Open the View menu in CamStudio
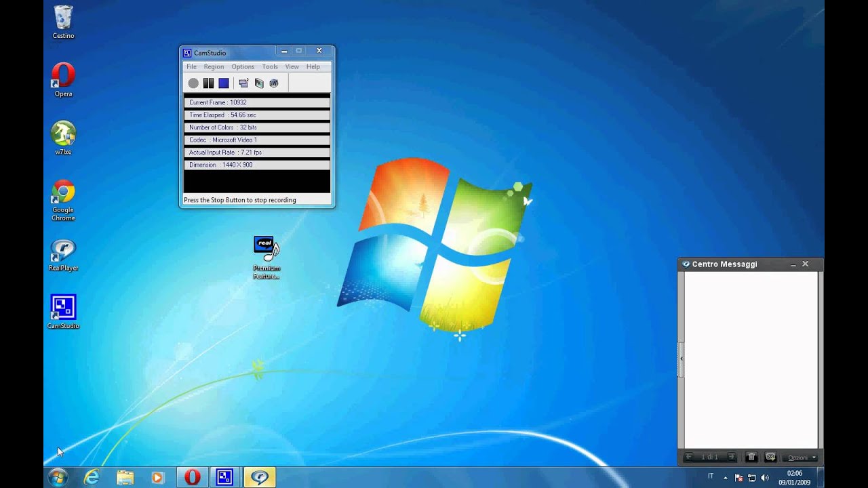The image size is (868, 488). [292, 66]
